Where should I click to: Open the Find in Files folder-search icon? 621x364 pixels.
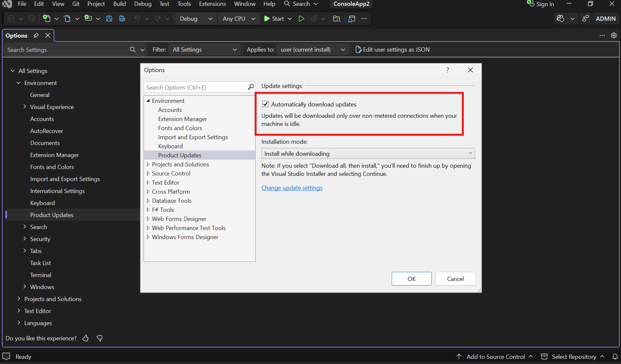click(337, 18)
